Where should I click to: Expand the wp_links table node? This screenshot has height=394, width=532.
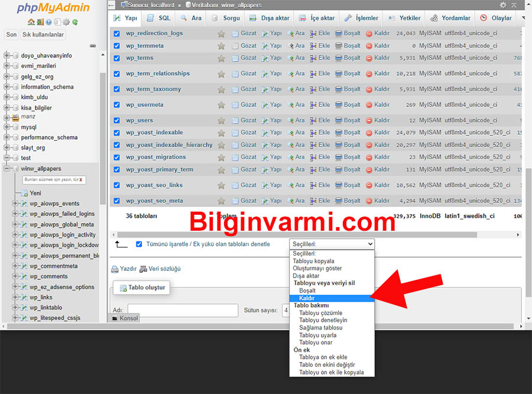15,297
